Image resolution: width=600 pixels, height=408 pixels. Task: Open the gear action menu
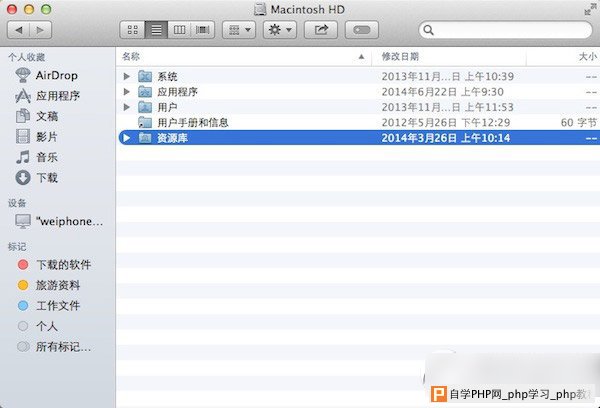(280, 30)
